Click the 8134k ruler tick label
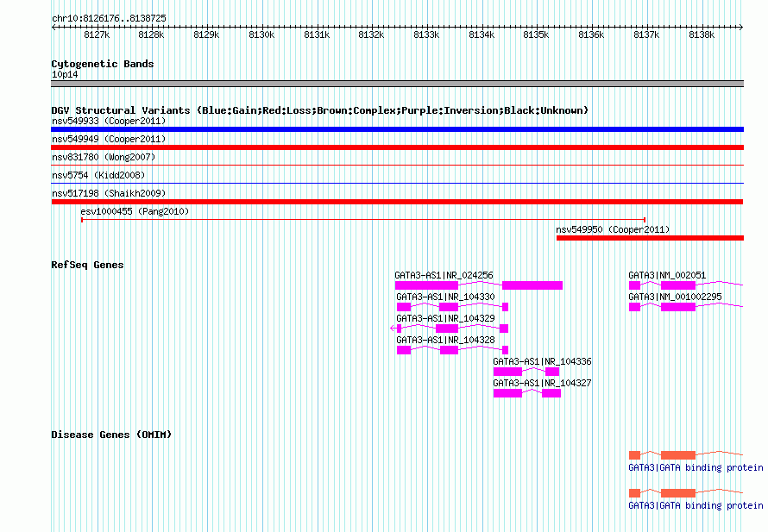The image size is (768, 532). 482,34
